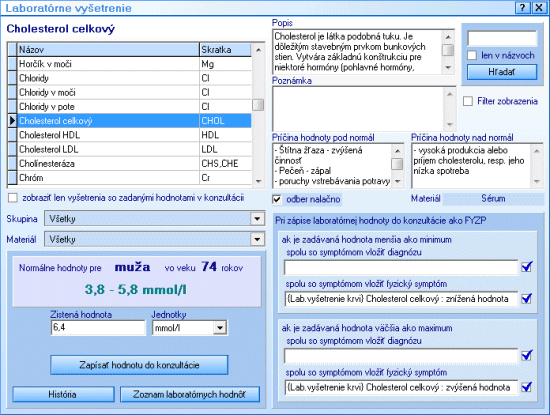Click the search text field above Hľadať
Viewport: 550px width, 415px height.
pos(502,38)
